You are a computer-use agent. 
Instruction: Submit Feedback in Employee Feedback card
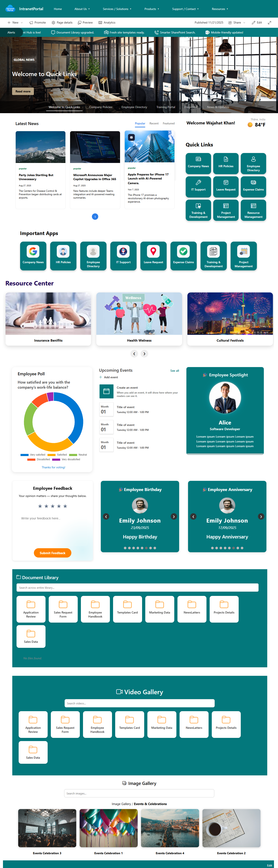(x=53, y=553)
